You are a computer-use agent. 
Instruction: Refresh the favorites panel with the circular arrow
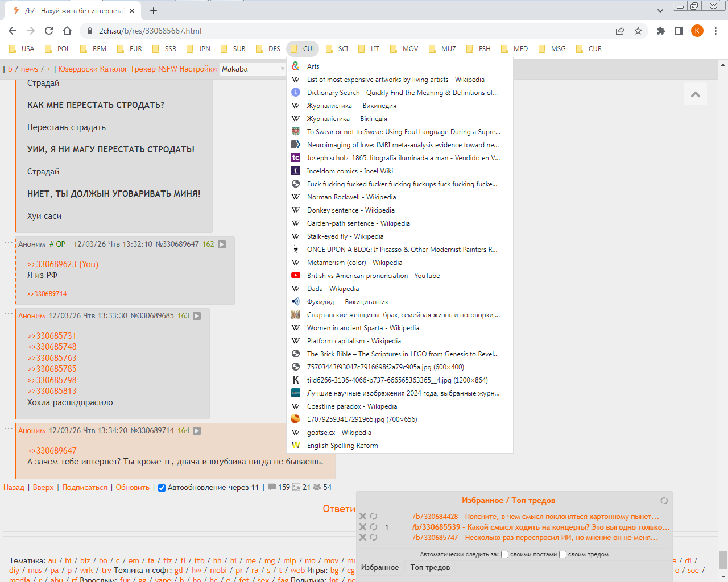pos(664,501)
